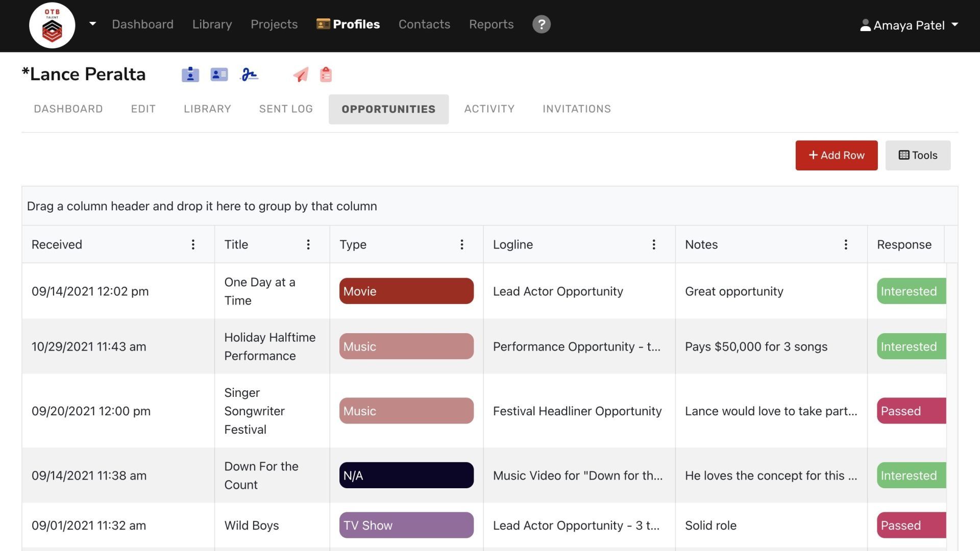
Task: Click the Wild Boys title cell
Action: pos(252,525)
